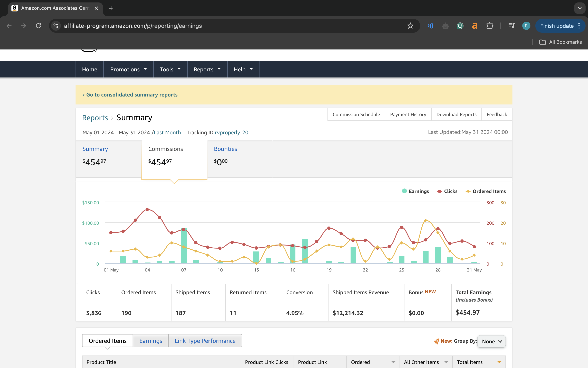Viewport: 588px width, 368px height.
Task: Open the media control playlist icon
Action: point(511,26)
